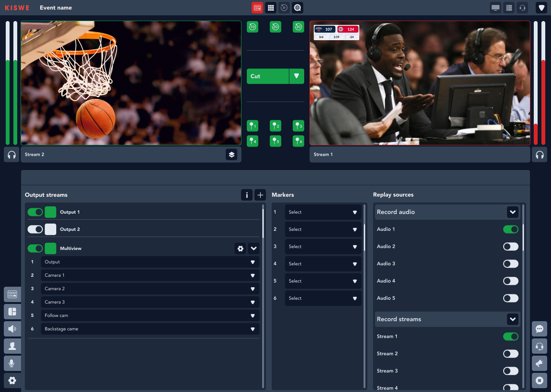Click the Stream 2 basketball preview
Image resolution: width=551 pixels, height=392 pixels.
click(x=131, y=83)
